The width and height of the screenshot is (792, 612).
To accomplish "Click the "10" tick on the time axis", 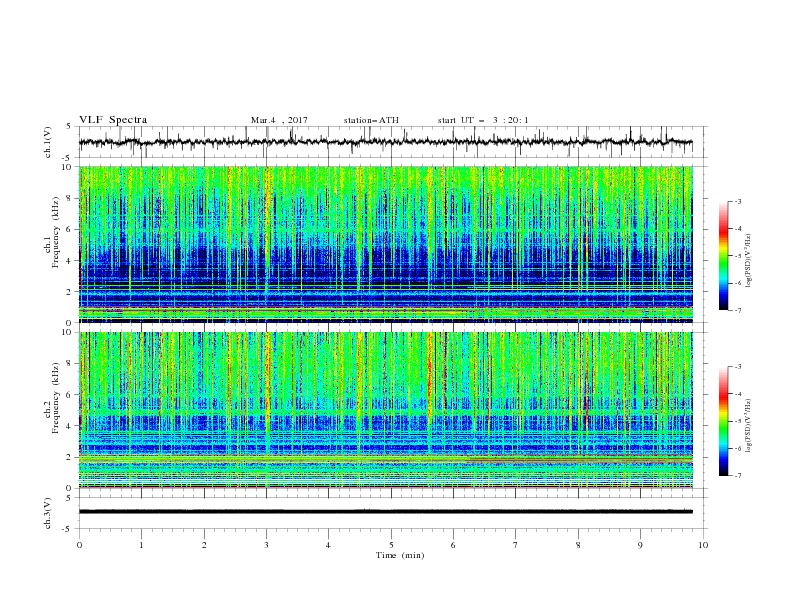I will pyautogui.click(x=703, y=545).
